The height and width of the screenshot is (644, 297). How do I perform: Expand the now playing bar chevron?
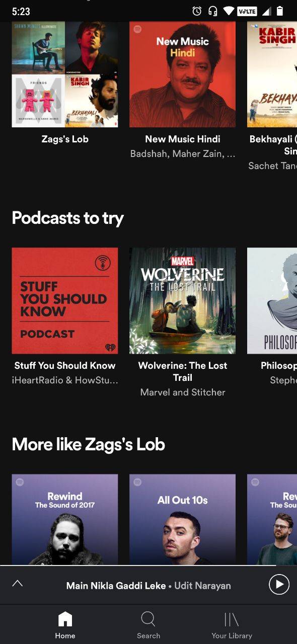coord(18,584)
